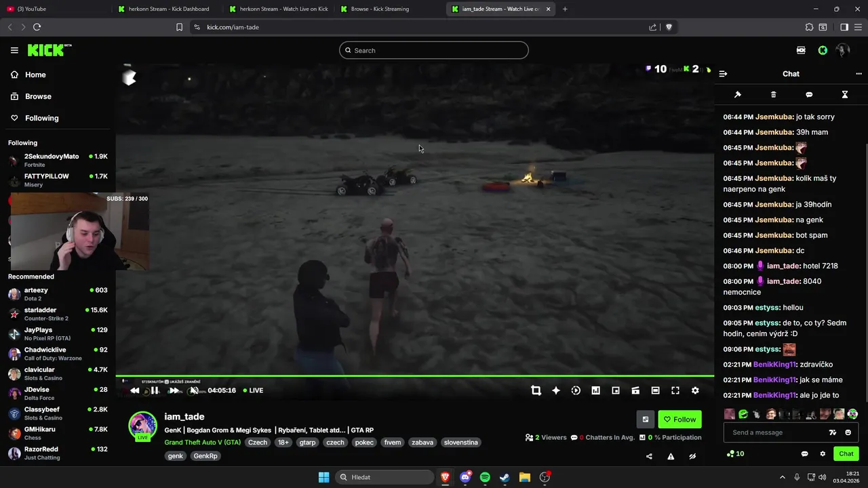The width and height of the screenshot is (868, 488).
Task: Click the camera icon in top header
Action: click(x=801, y=50)
